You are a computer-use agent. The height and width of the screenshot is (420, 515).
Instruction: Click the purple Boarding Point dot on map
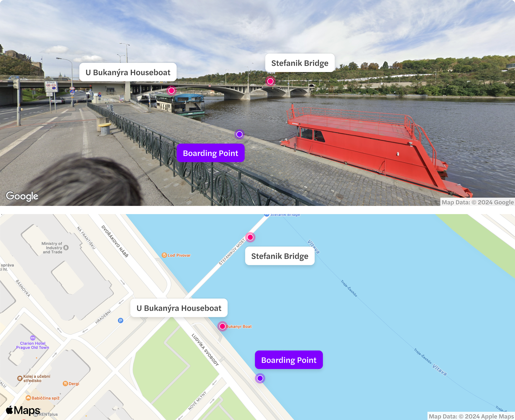coord(260,378)
